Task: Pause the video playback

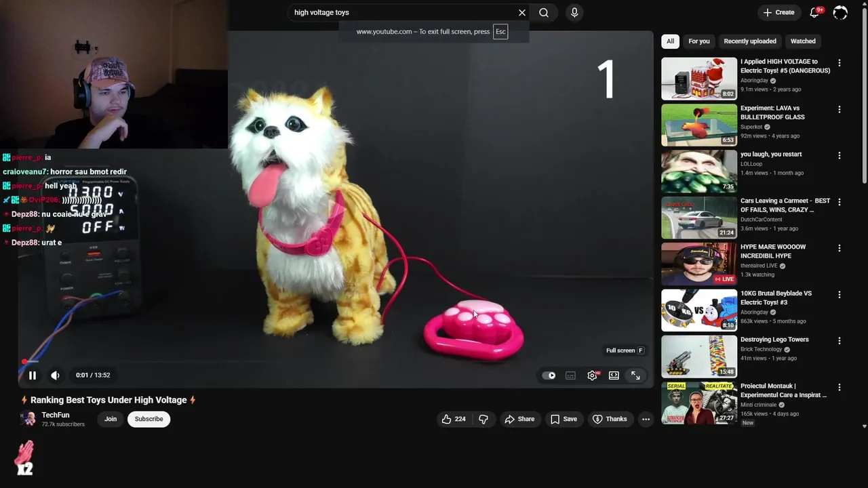Action: [x=32, y=375]
